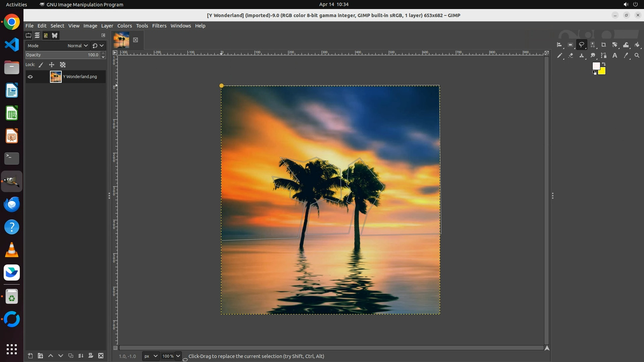Screen dimensions: 644x362
Task: Select the Zoom magnifier tool
Action: pyautogui.click(x=637, y=56)
